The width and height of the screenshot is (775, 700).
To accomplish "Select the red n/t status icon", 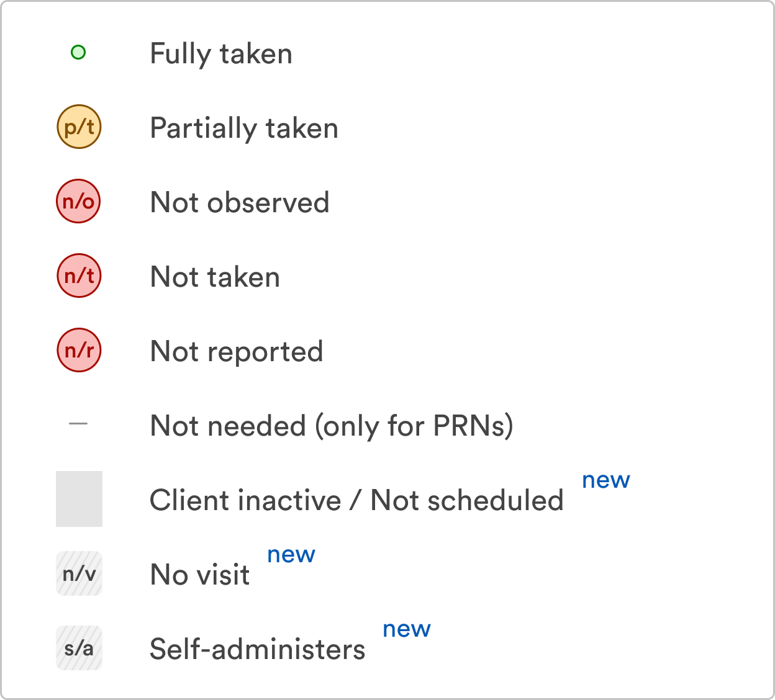I will [79, 276].
